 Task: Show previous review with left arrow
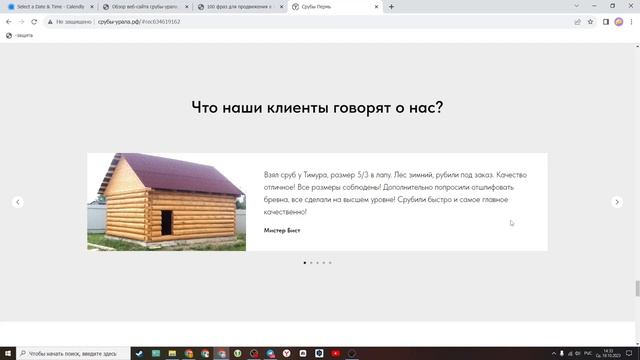[18, 202]
